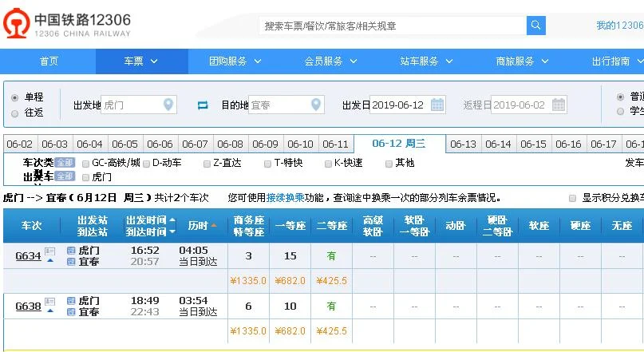
Task: Switch to the 06-08 date tab
Action: [230, 144]
